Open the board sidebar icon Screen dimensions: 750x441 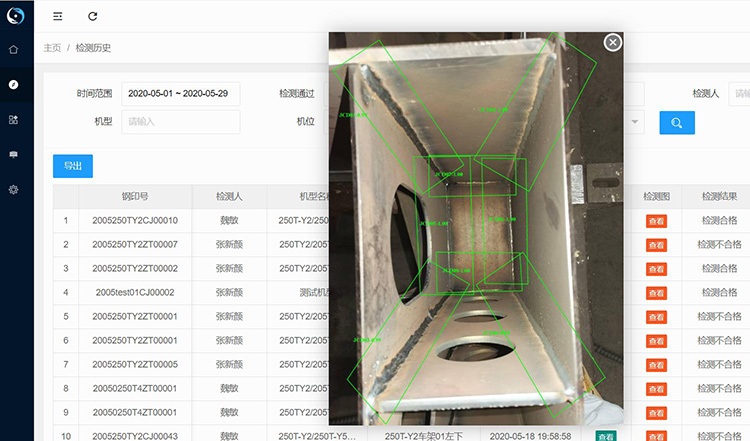pyautogui.click(x=13, y=154)
